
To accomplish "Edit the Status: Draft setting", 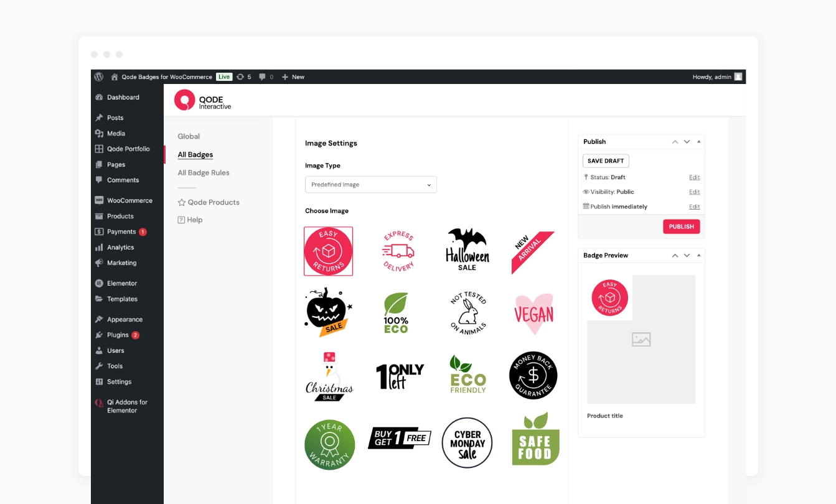I will (x=694, y=177).
